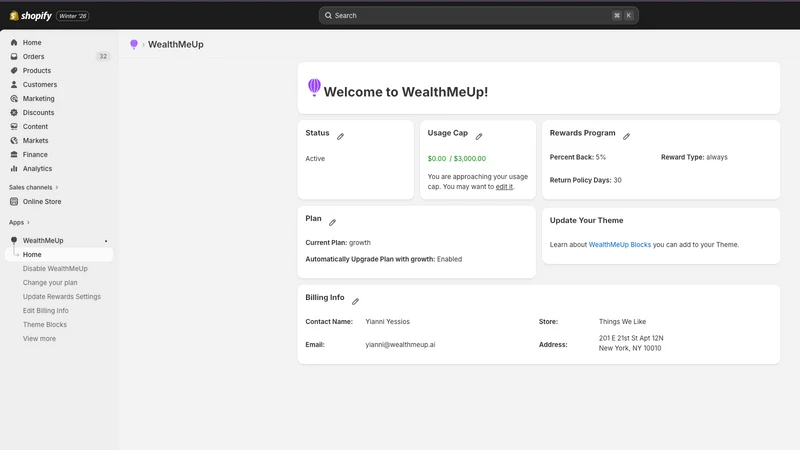Open the Orders count badge showing 32
The image size is (800, 450).
click(x=103, y=57)
